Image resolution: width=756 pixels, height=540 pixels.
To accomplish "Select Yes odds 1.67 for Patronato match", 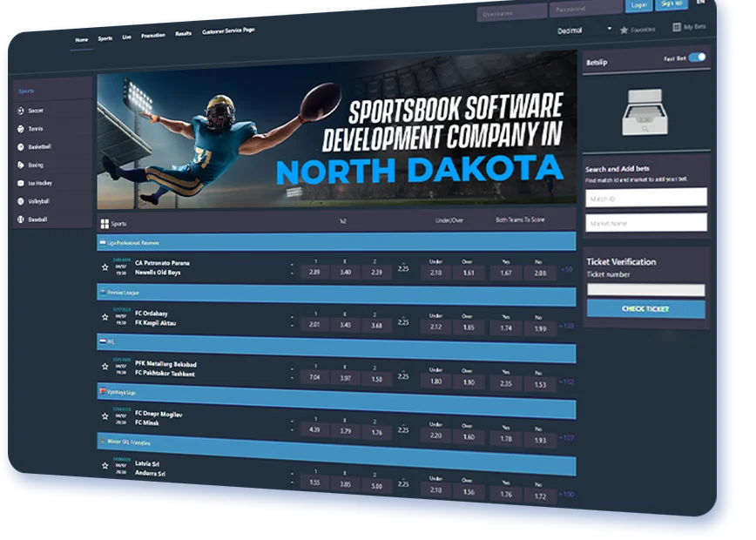I will pyautogui.click(x=506, y=273).
